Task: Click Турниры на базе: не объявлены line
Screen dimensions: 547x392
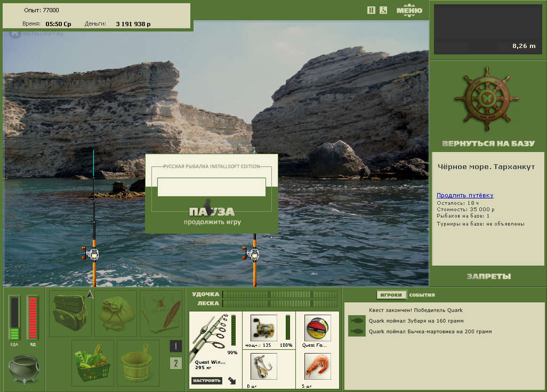Action: tap(481, 224)
